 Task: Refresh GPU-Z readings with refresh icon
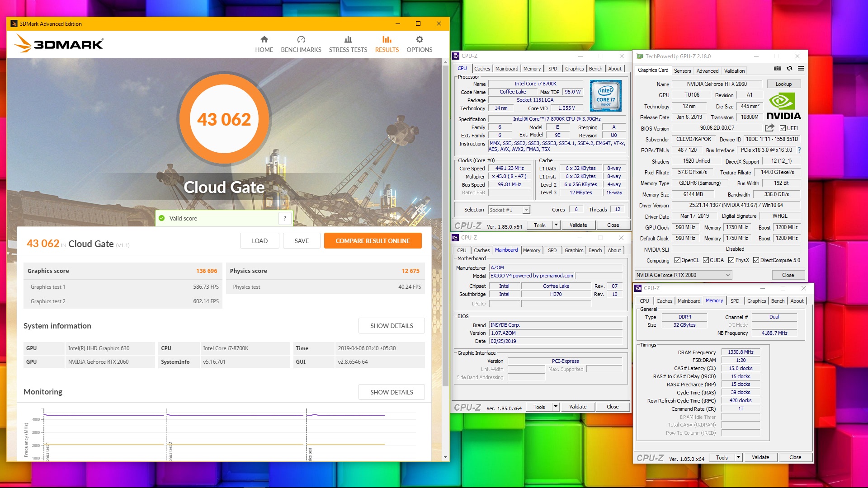[789, 69]
